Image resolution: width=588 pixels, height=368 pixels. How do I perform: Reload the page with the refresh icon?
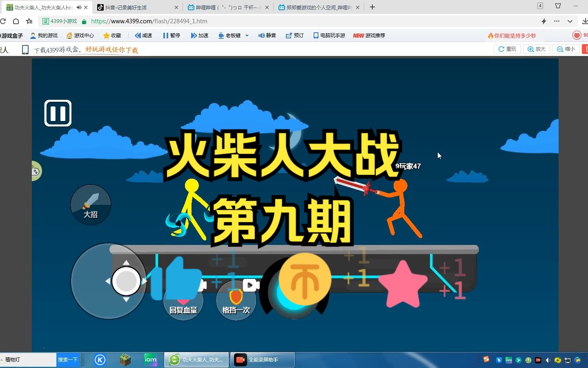click(x=3, y=21)
